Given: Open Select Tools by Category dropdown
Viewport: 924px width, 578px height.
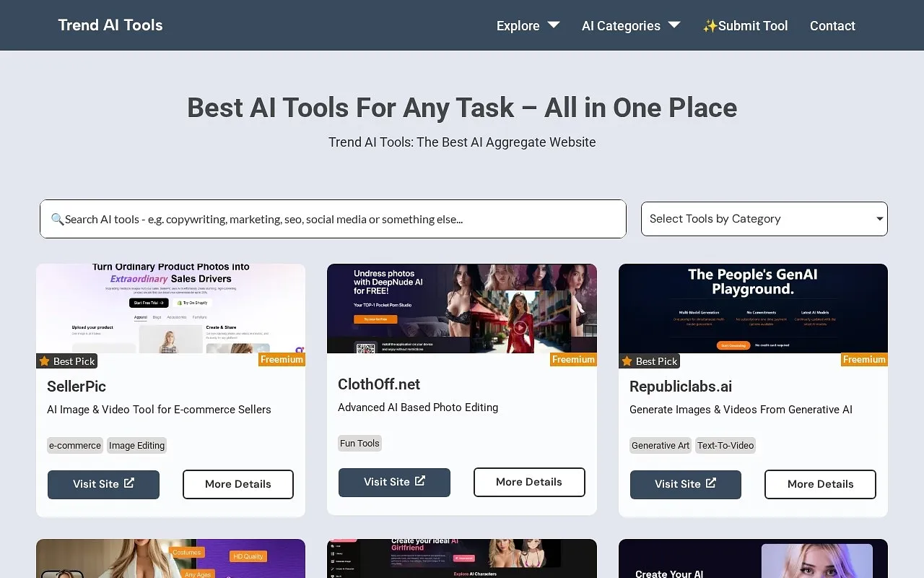Looking at the screenshot, I should point(764,219).
